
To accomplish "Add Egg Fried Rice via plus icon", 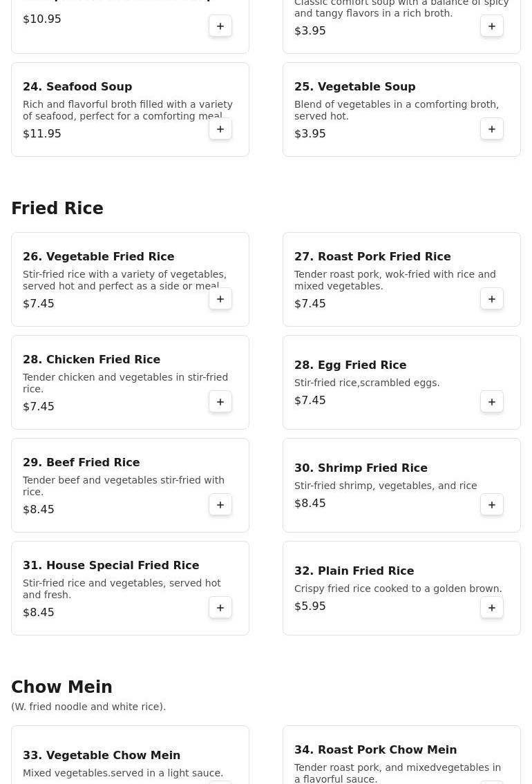I will click(491, 402).
